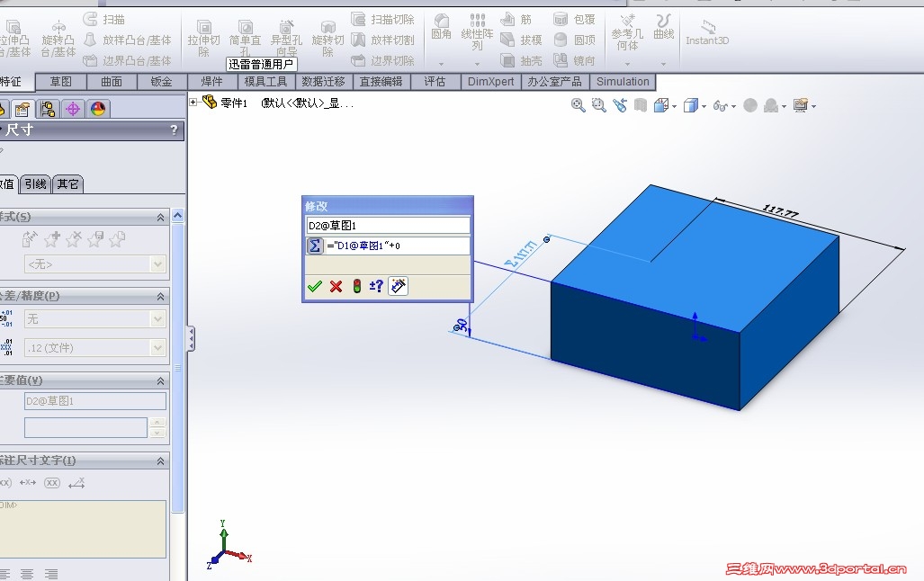Switch to the 钣金 tab
Screen dimensions: 924x581
click(161, 82)
